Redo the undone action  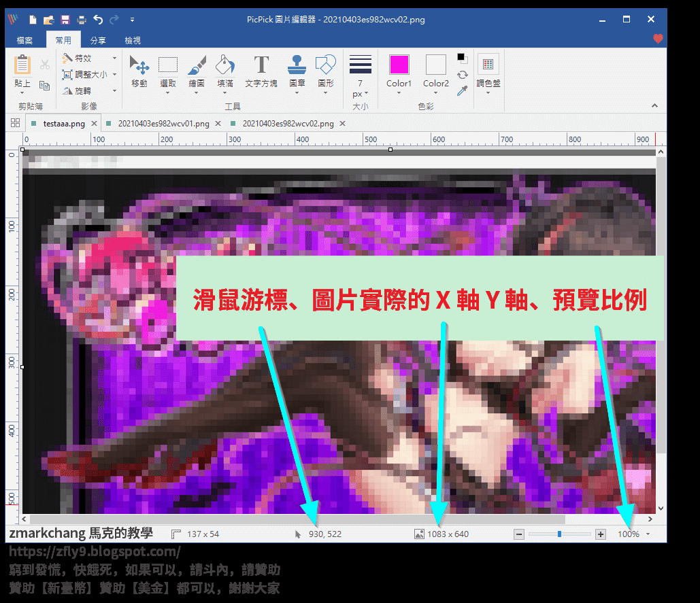tap(114, 20)
